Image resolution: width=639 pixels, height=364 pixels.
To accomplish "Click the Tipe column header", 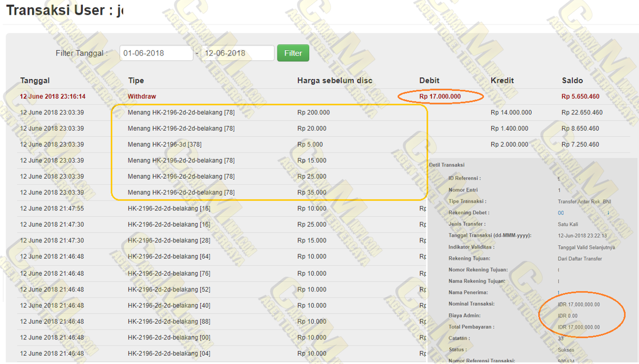I will tap(136, 81).
